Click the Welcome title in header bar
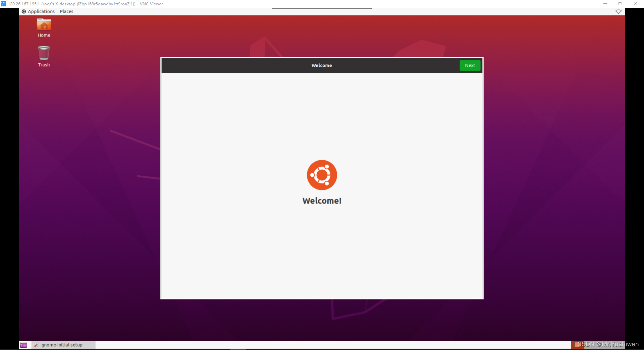Screen dimensions: 644x350 322,65
